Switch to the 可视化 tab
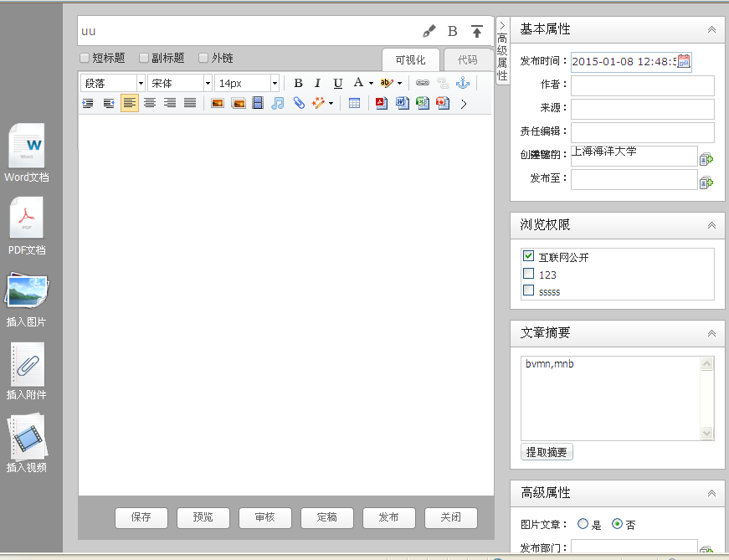729x560 pixels. pyautogui.click(x=410, y=60)
